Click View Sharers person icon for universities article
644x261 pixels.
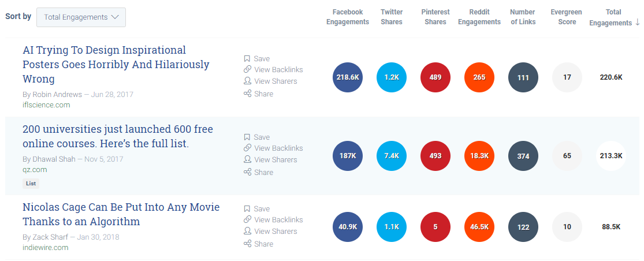click(x=247, y=159)
